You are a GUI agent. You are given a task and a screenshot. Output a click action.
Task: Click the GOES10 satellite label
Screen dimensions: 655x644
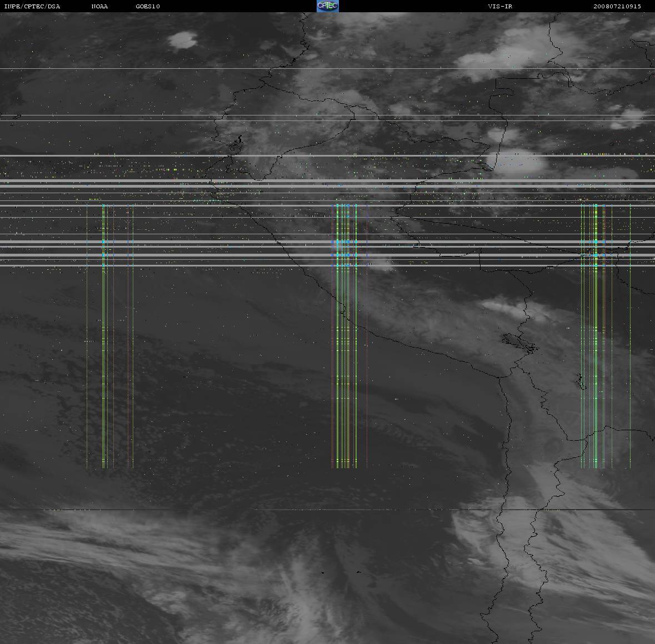click(x=148, y=6)
